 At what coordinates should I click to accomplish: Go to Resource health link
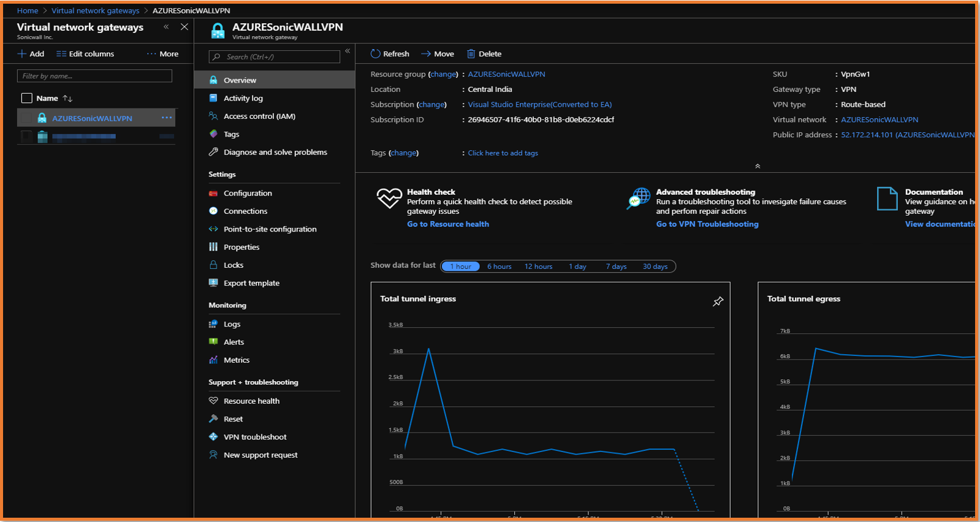point(448,224)
